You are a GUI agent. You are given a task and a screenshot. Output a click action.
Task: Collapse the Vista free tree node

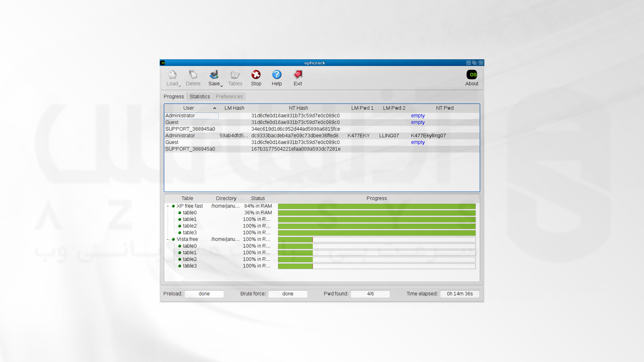click(168, 239)
